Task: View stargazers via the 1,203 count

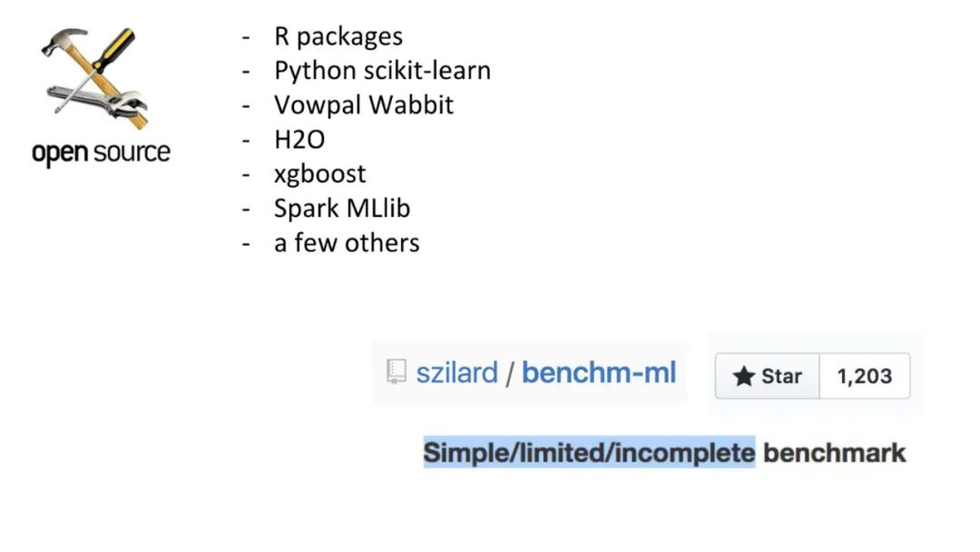Action: pyautogui.click(x=864, y=376)
